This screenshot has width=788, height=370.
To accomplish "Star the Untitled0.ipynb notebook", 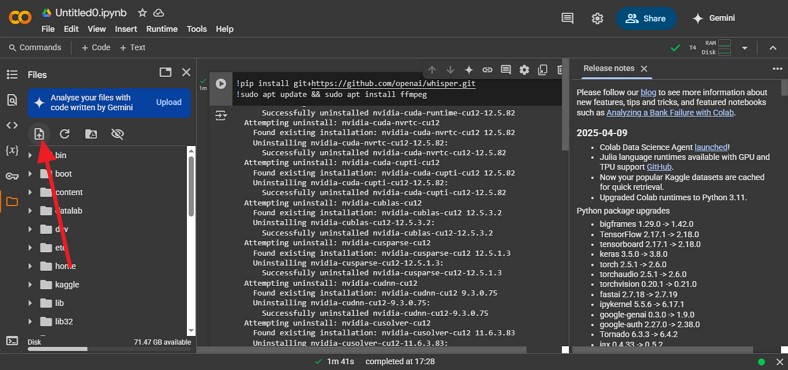I will pyautogui.click(x=143, y=13).
